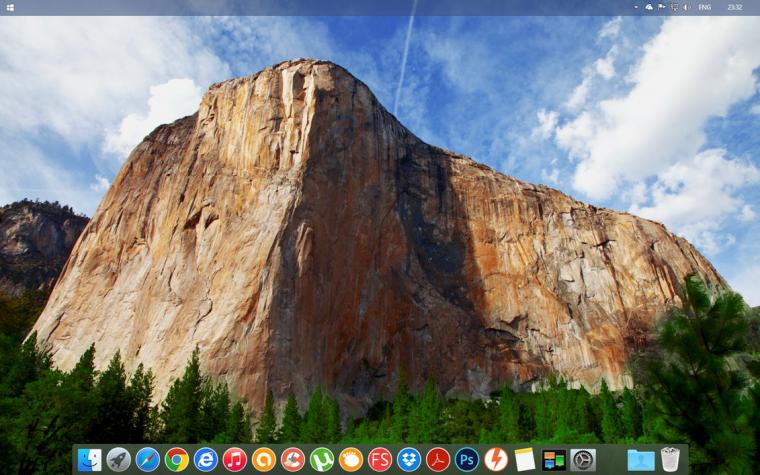Open the Windows Start button
The image size is (760, 475).
(10, 7)
